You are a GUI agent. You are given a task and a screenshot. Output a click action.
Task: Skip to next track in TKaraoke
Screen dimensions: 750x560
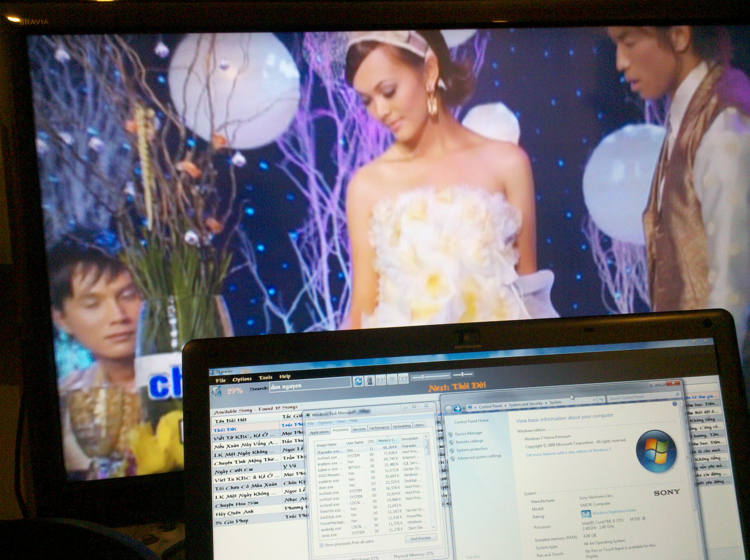[x=403, y=379]
